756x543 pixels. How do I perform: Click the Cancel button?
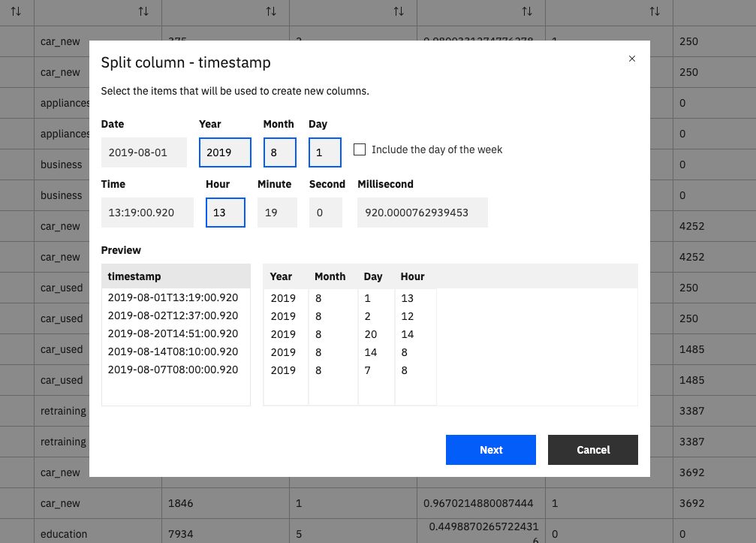tap(592, 450)
